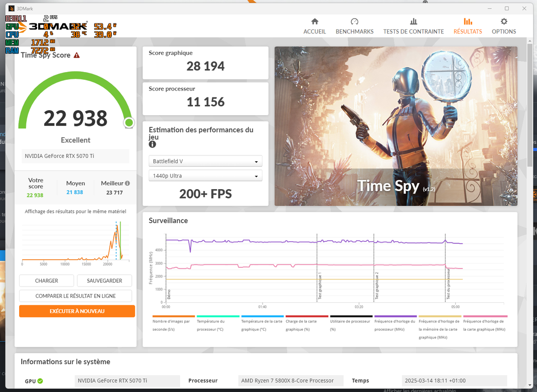Click the Test du processeur timeline marker
The image size is (537, 392).
tap(448, 284)
